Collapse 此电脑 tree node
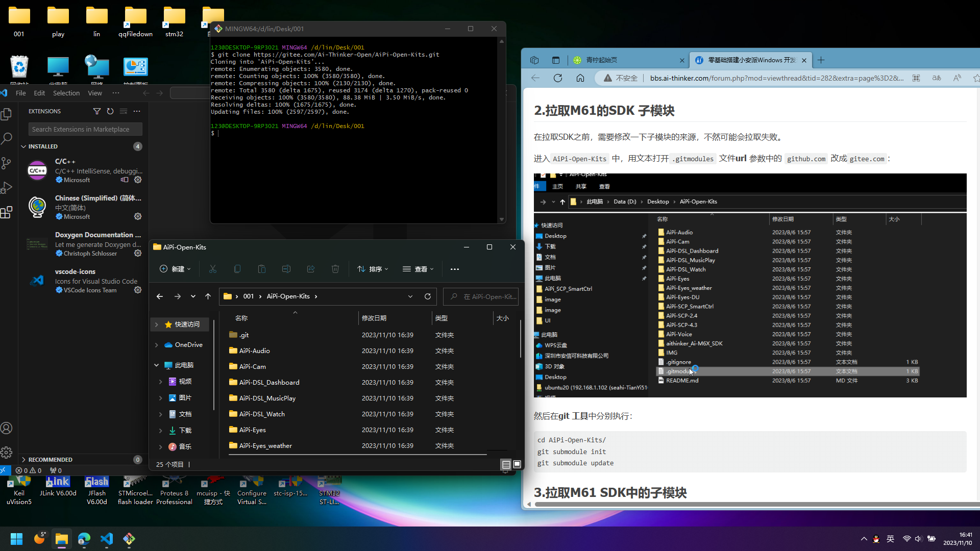Viewport: 980px width, 551px height. coord(157,365)
